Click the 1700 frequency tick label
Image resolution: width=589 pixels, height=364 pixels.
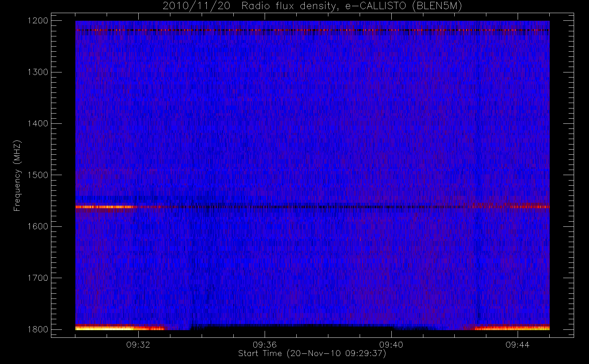[38, 278]
